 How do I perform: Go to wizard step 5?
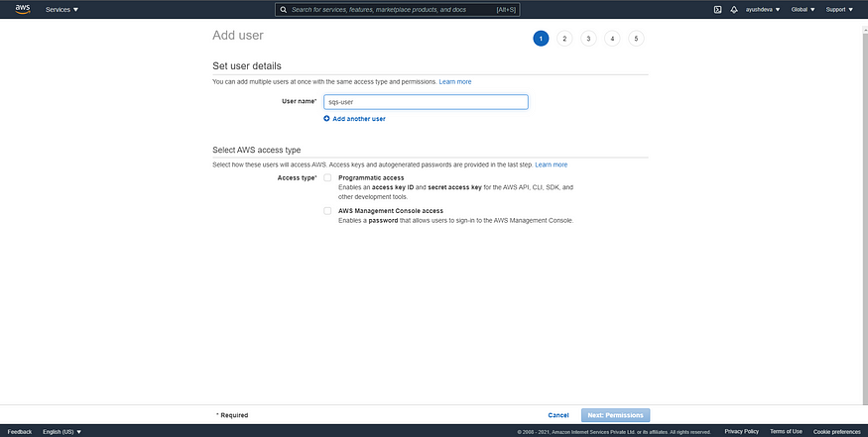click(636, 39)
